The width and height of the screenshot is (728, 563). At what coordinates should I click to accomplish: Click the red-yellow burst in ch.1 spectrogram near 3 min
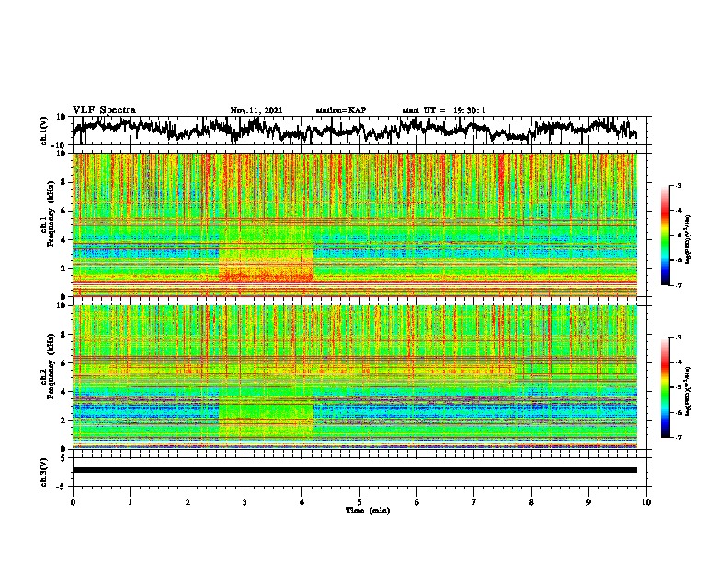[x=266, y=270]
